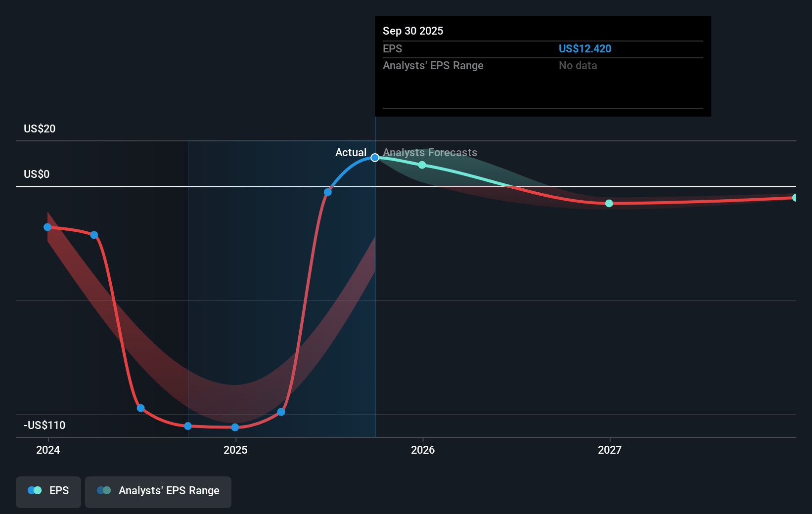Viewport: 812px width, 514px height.
Task: Click the first EPS point at 2024
Action: click(47, 227)
